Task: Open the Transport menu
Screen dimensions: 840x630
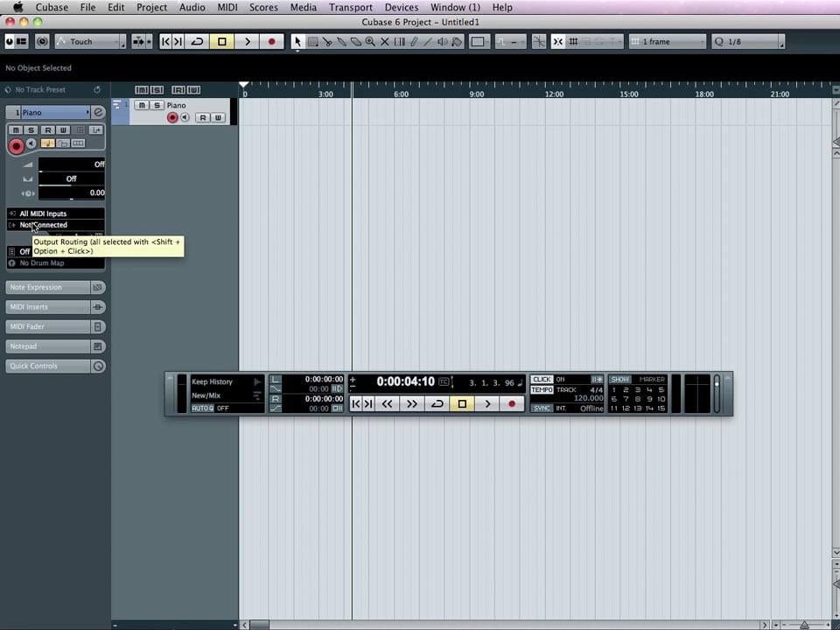Action: click(350, 8)
